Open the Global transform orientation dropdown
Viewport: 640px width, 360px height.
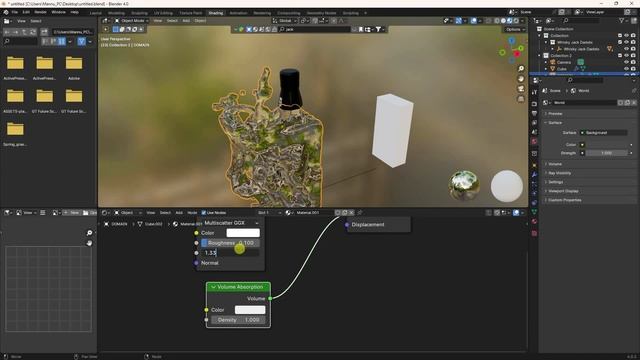coord(285,20)
